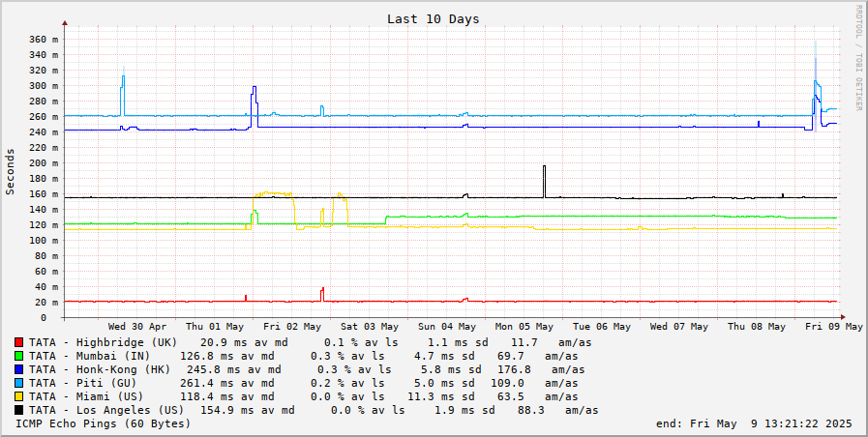Click the black Los Angeles legend swatch
868x437 pixels.
pyautogui.click(x=18, y=411)
